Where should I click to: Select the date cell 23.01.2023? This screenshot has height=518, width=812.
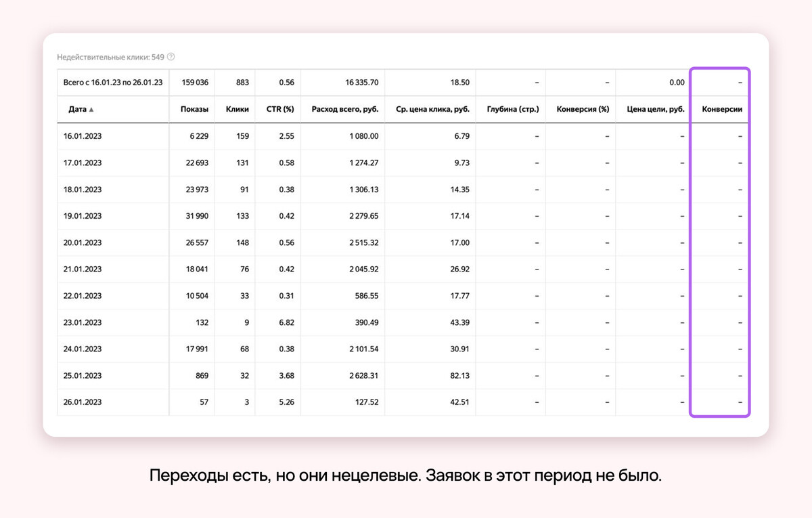pyautogui.click(x=83, y=322)
